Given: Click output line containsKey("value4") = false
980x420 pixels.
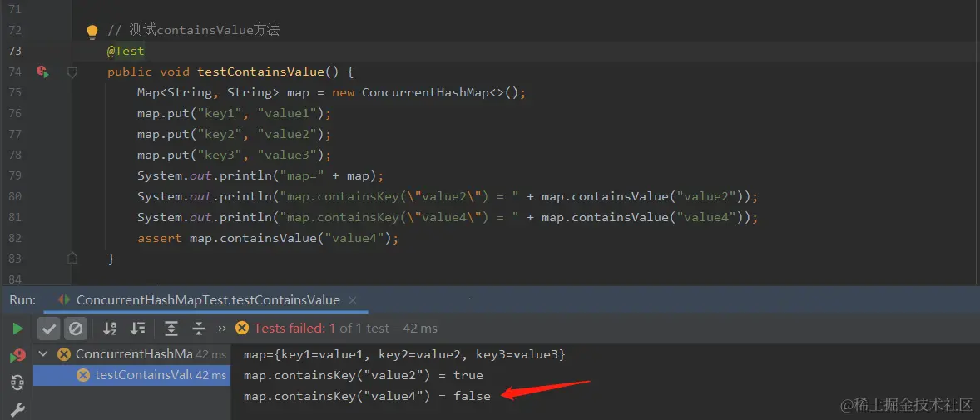Looking at the screenshot, I should 367,396.
